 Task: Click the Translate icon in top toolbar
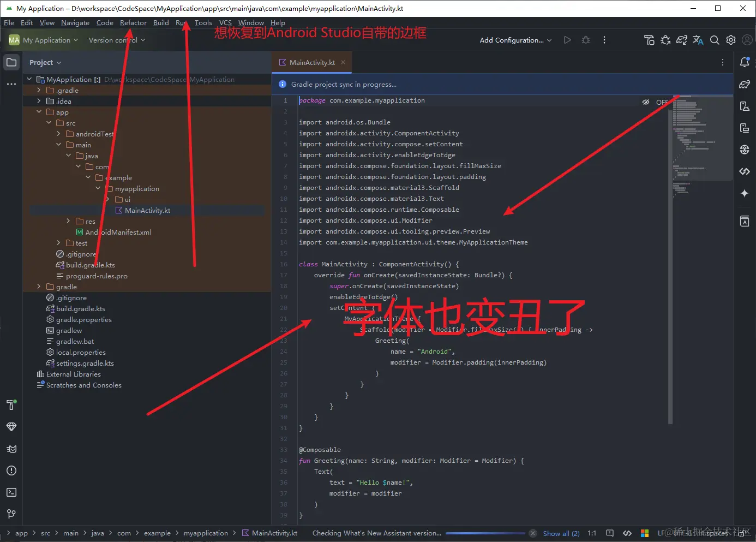(698, 40)
